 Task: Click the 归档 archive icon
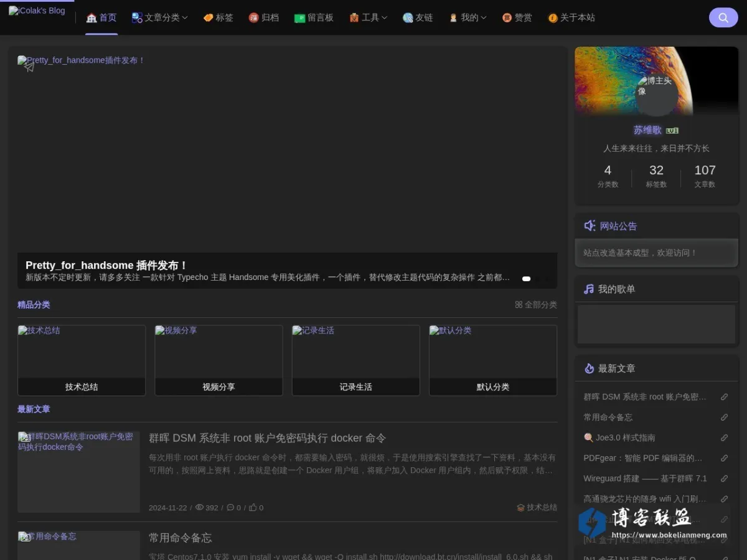click(x=253, y=18)
